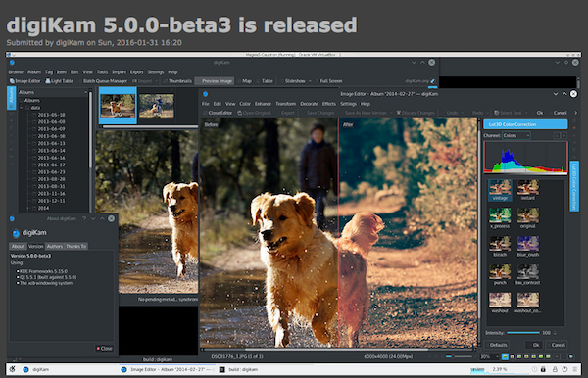This screenshot has width=588, height=378.
Task: Apply the vintage LUT preset
Action: [x=500, y=190]
